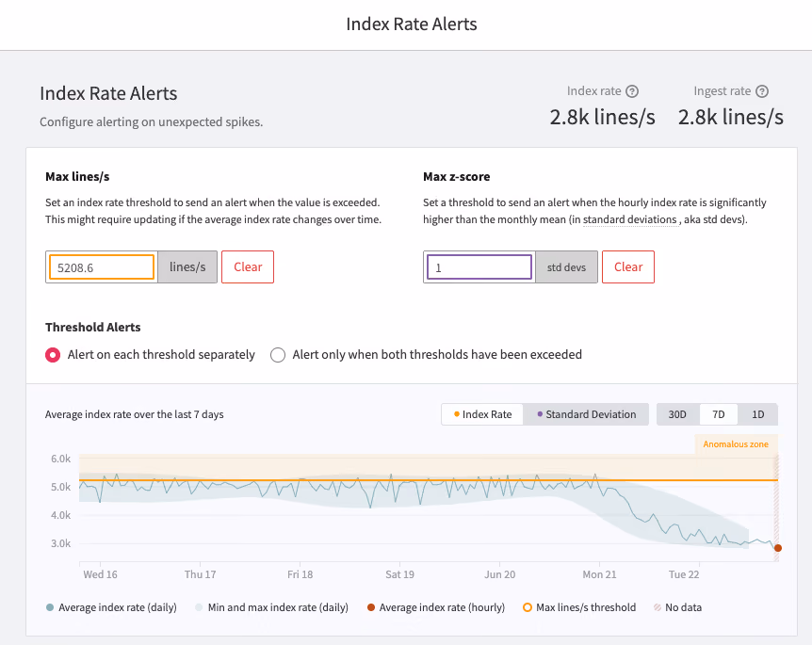
Task: Click the Average index rate (hourly) legend dot
Action: coord(371,607)
